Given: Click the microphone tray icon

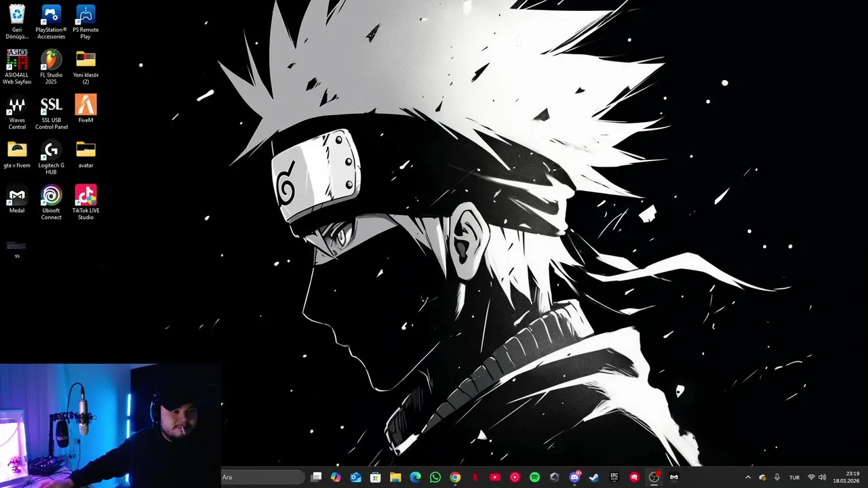Looking at the screenshot, I should click(x=777, y=477).
